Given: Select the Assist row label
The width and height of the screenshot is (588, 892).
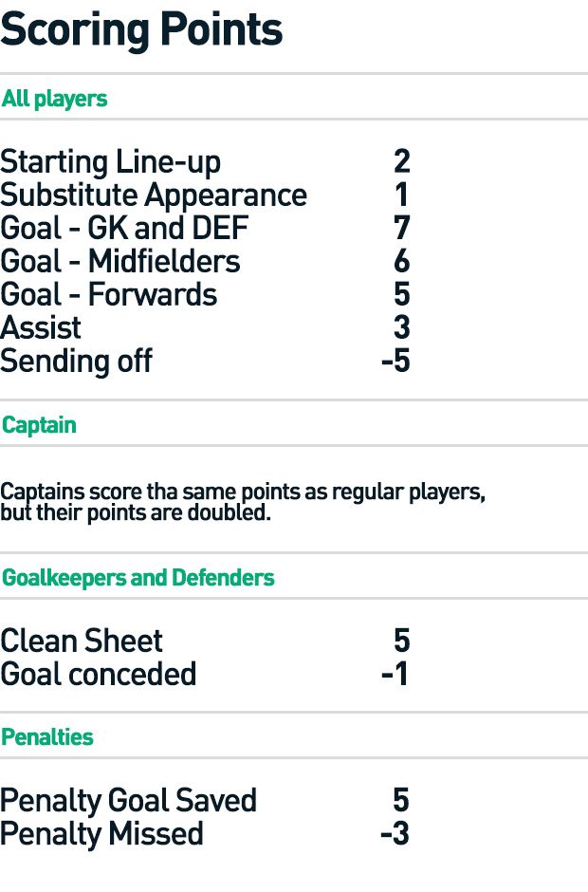Looking at the screenshot, I should click(x=41, y=328).
